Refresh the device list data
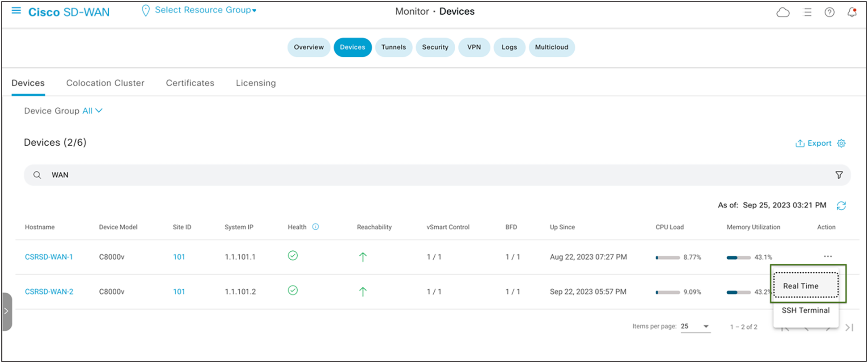868x363 pixels. 841,206
